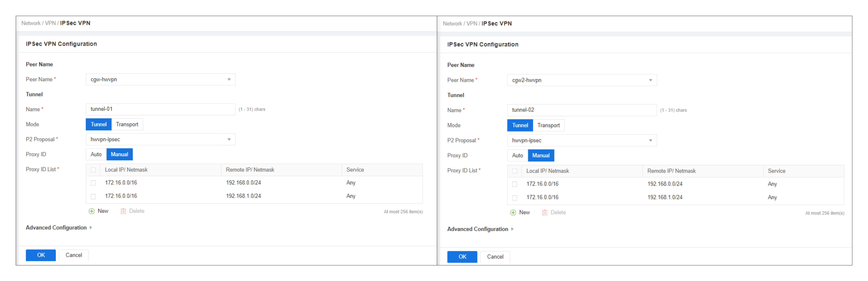Click local IP 172.16.0.0/16 in tunnel-01 first row
This screenshot has height=281, width=868.
121,183
